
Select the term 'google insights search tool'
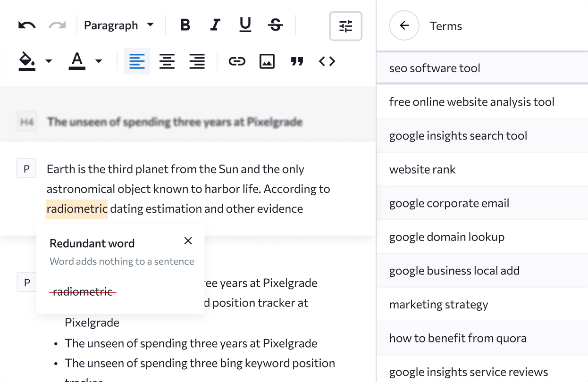tap(482, 136)
